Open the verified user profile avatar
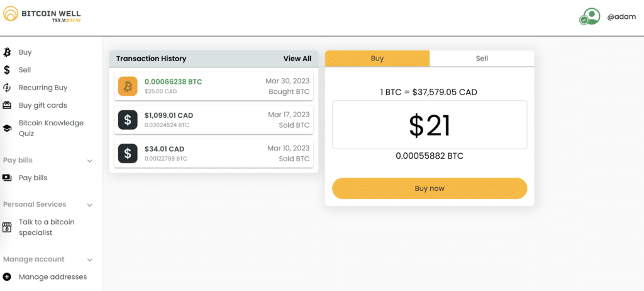Viewport: 644px width, 291px height. [590, 17]
